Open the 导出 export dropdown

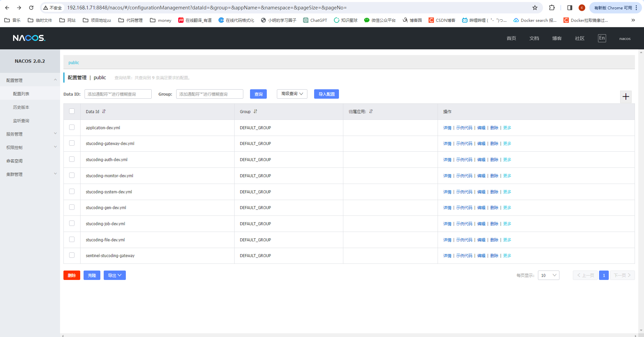[114, 275]
